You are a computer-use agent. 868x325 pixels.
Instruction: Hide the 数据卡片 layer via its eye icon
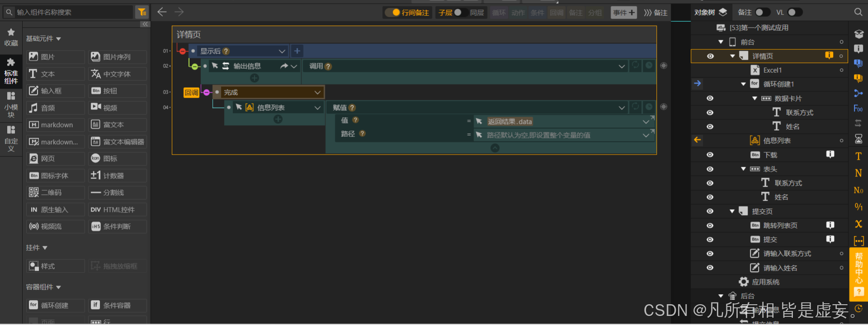(710, 99)
